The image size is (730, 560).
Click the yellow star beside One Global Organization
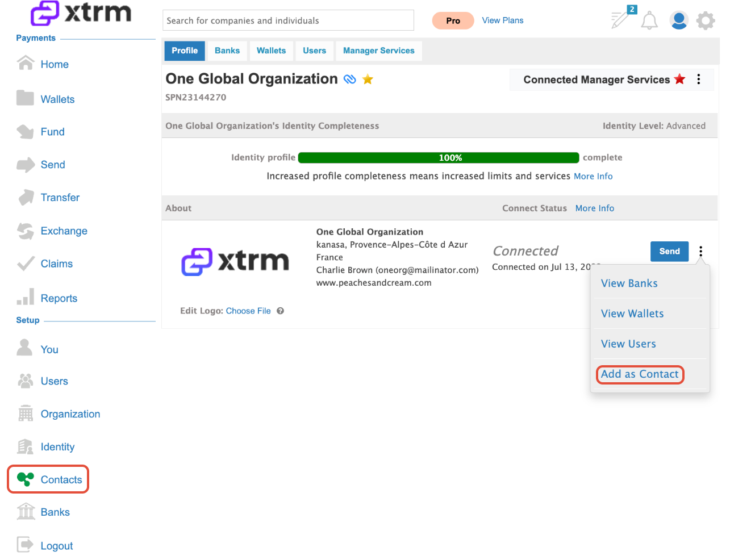pos(368,79)
